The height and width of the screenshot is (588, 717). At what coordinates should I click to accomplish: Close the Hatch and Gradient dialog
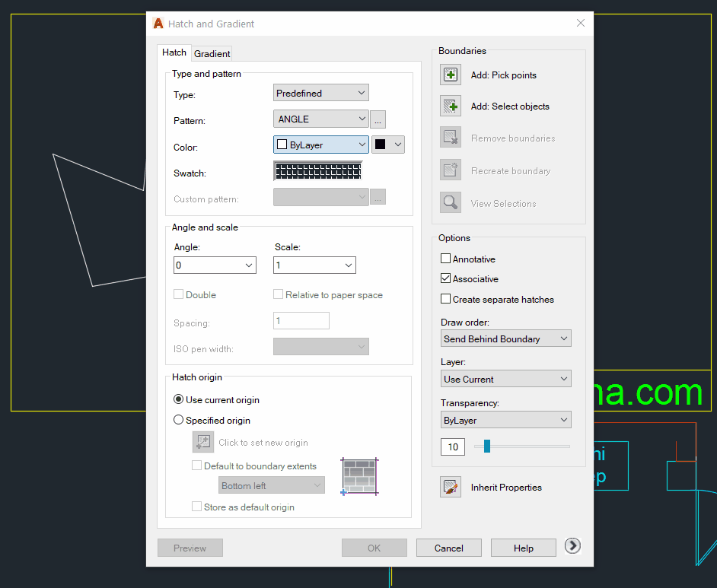click(x=581, y=23)
